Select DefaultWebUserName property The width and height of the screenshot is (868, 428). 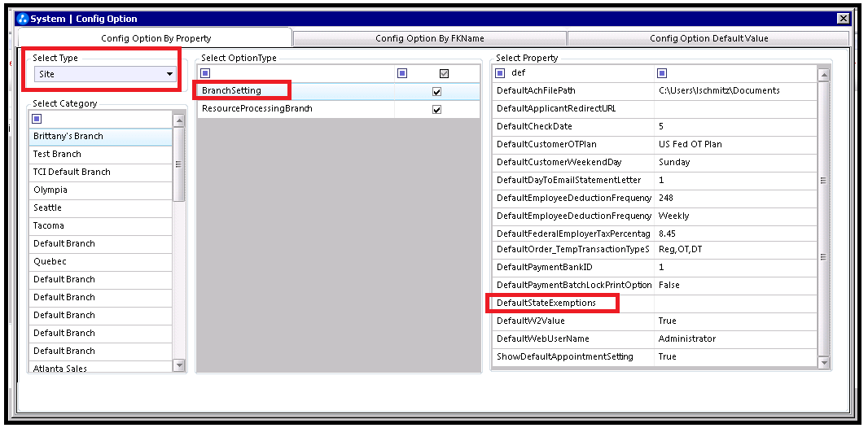point(573,339)
